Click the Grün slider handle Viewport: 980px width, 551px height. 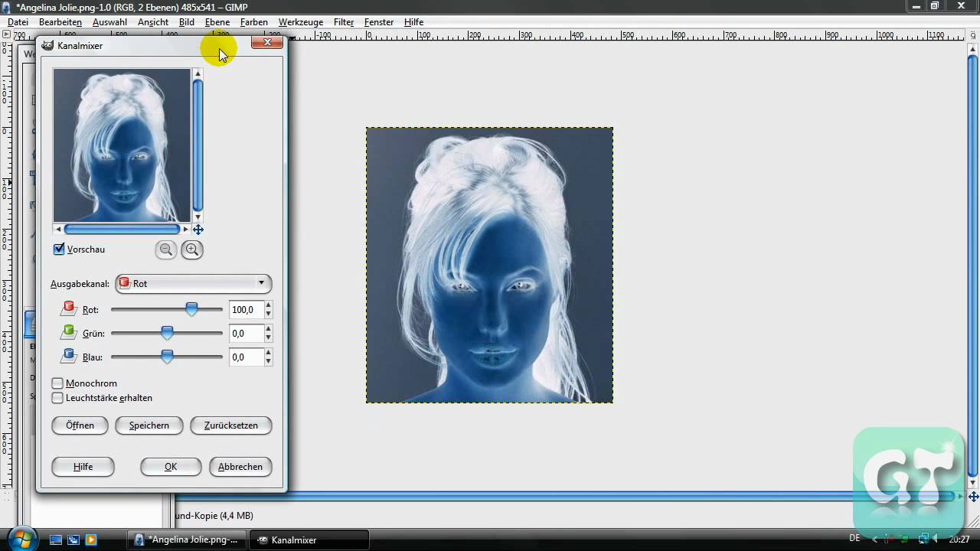pyautogui.click(x=167, y=333)
